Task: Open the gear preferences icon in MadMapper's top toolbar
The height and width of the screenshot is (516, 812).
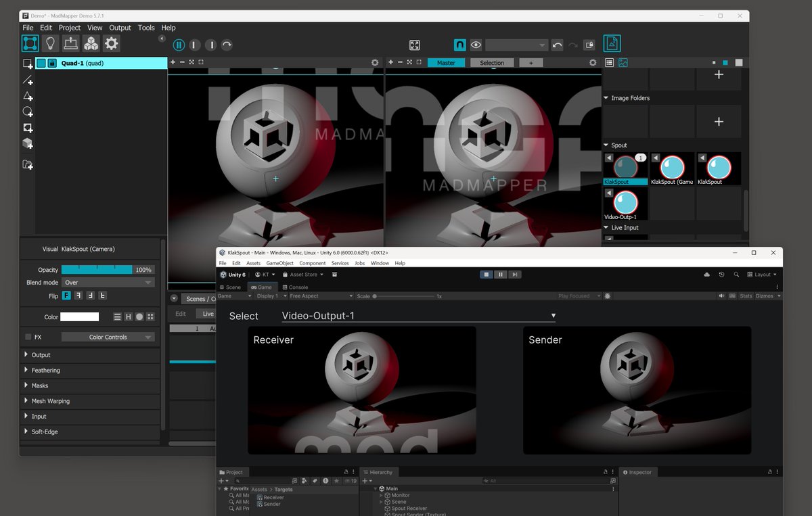Action: click(x=111, y=44)
